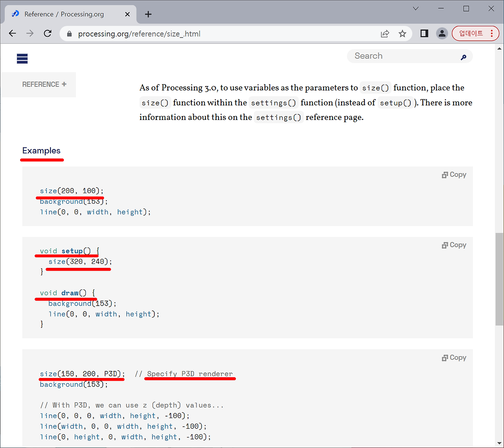The width and height of the screenshot is (504, 448).
Task: Click the address bar URL
Action: 139,34
